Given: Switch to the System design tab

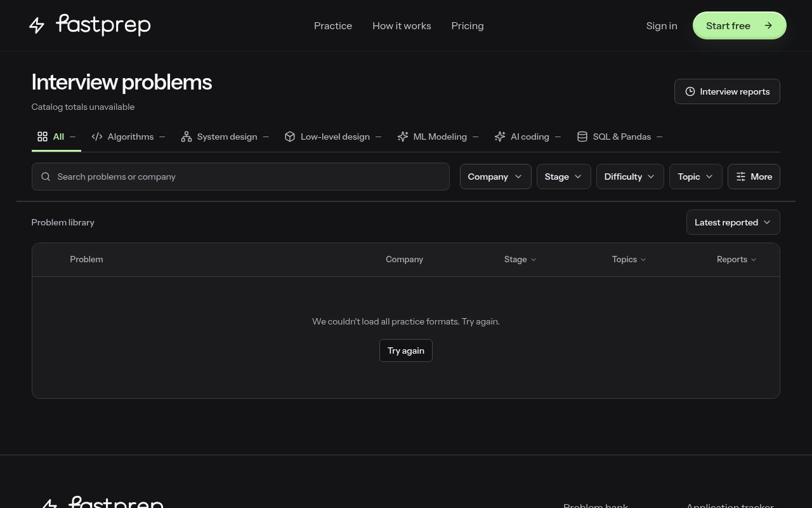Looking at the screenshot, I should pos(225,137).
